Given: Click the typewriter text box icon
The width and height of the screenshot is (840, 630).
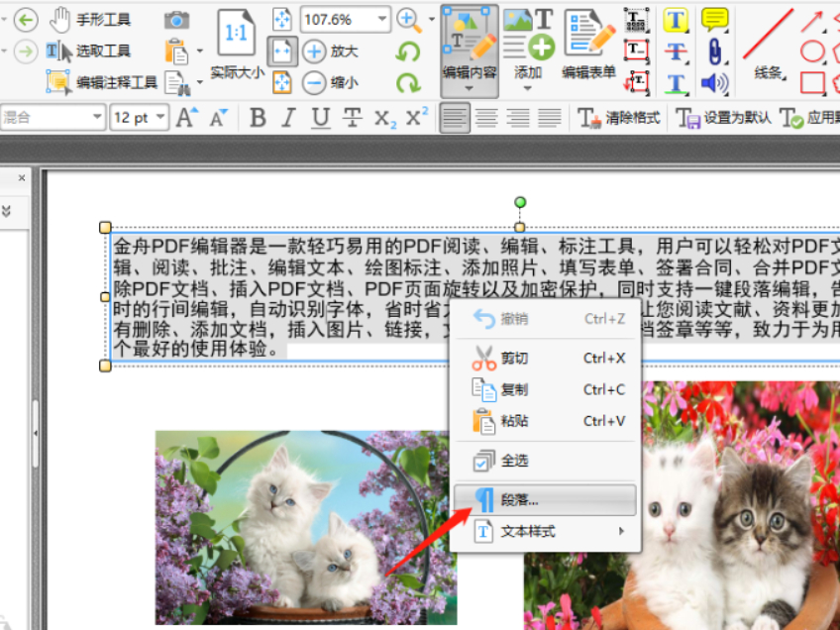Looking at the screenshot, I should pyautogui.click(x=636, y=21).
